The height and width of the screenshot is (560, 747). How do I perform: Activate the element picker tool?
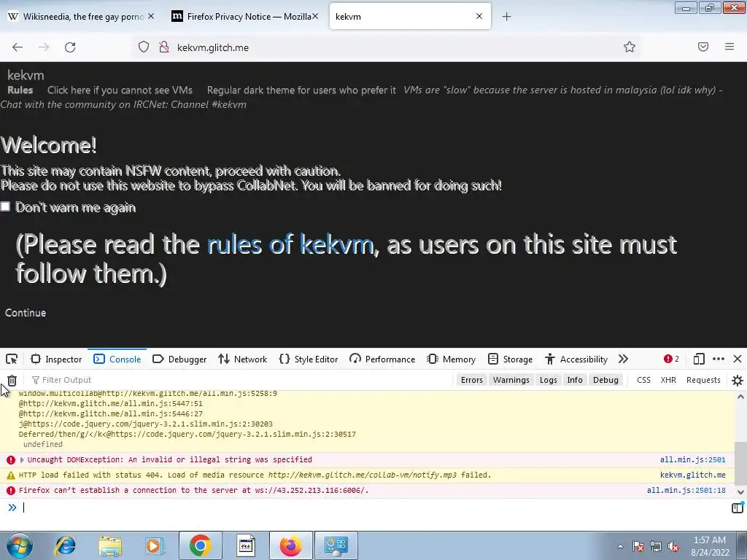[x=12, y=359]
